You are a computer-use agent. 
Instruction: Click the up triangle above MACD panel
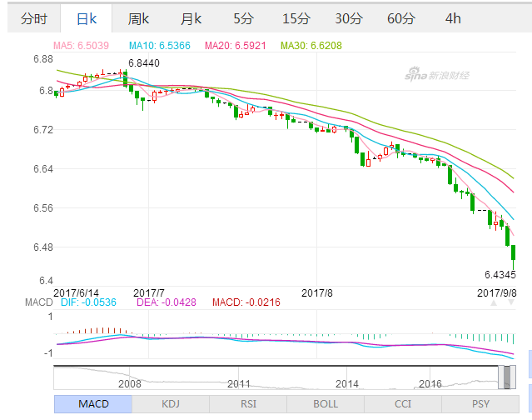click(x=494, y=302)
